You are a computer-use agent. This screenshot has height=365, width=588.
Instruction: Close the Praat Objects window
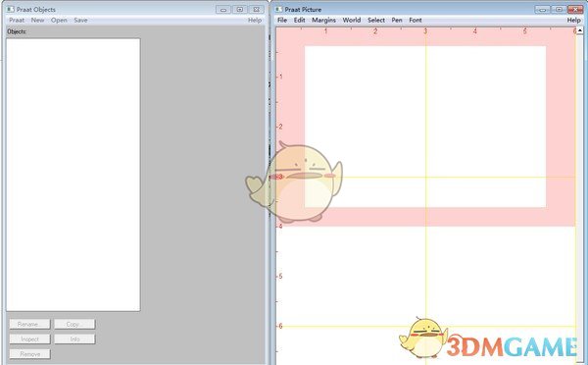[x=256, y=10]
